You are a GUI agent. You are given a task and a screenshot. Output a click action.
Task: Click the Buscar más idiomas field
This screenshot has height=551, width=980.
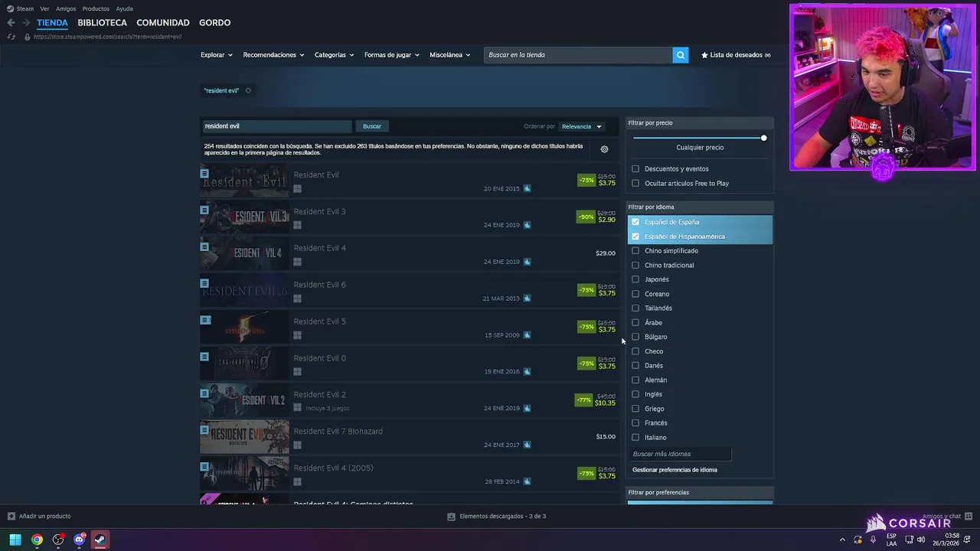(680, 454)
